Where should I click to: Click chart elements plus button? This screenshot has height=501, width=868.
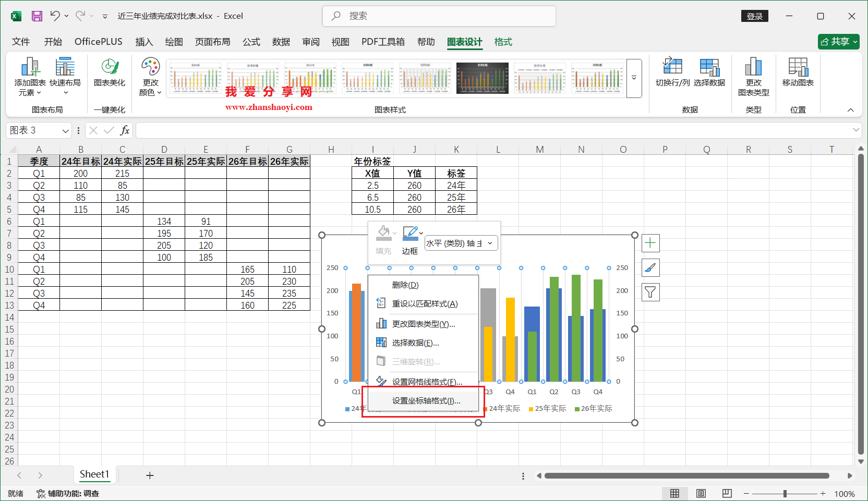[650, 243]
